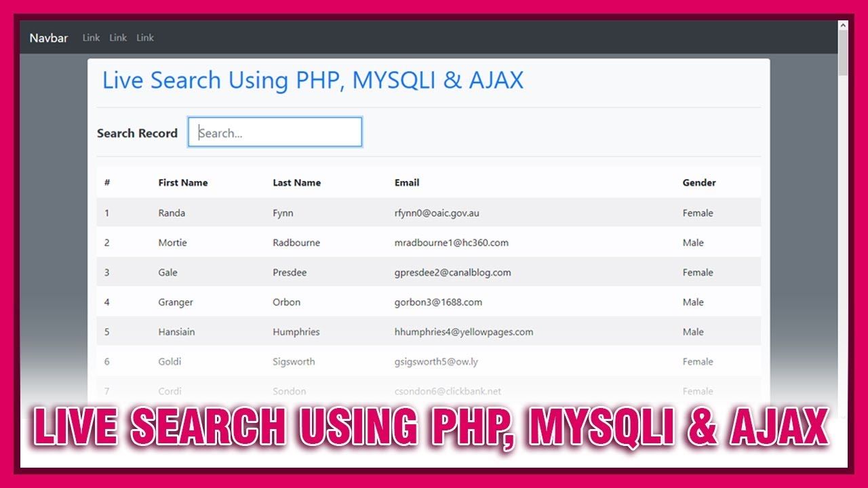The width and height of the screenshot is (868, 488).
Task: Click Gender cell in Gale's row
Action: pos(698,272)
